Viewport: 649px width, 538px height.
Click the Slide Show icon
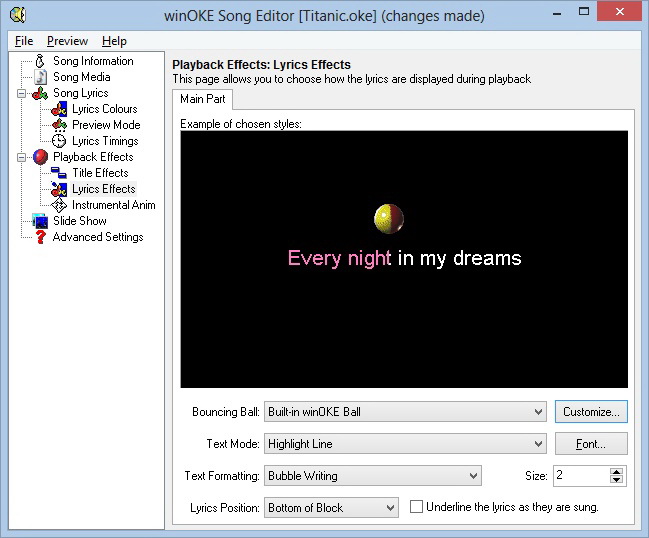point(40,221)
